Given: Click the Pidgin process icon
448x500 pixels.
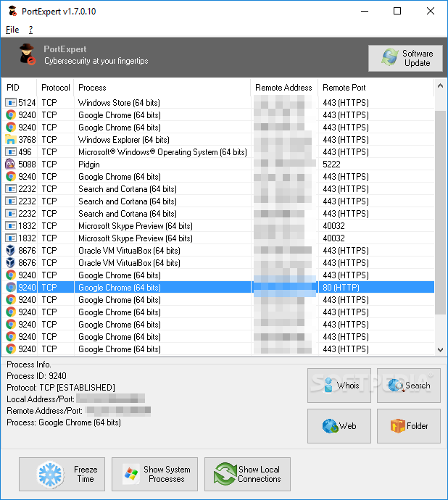Looking at the screenshot, I should point(11,164).
